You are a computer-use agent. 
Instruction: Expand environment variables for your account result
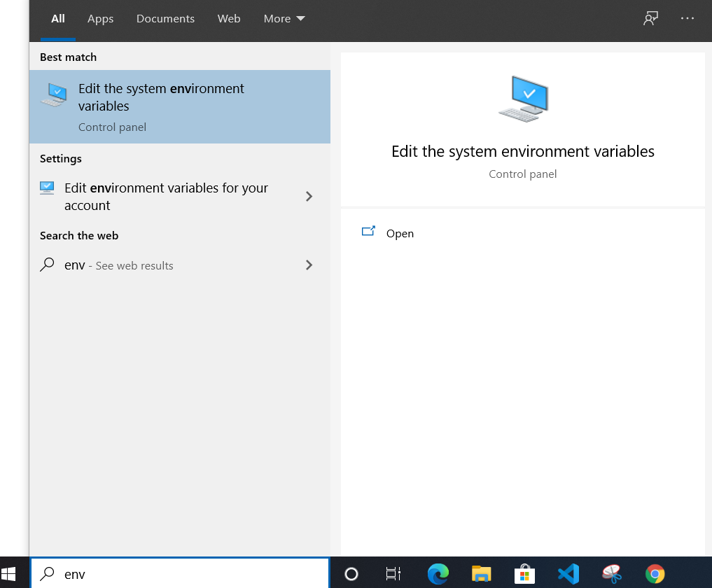309,197
